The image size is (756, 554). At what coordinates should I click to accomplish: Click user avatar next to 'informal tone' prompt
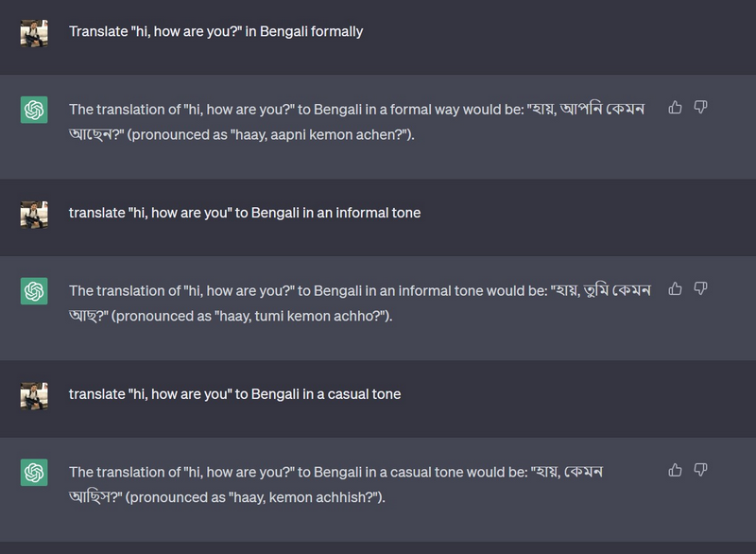[34, 214]
